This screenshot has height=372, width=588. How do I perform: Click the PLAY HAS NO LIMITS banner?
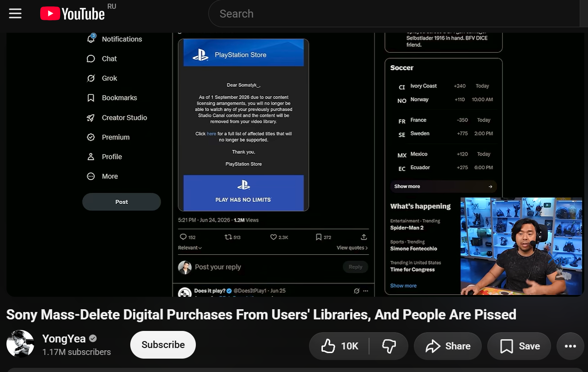click(x=243, y=192)
